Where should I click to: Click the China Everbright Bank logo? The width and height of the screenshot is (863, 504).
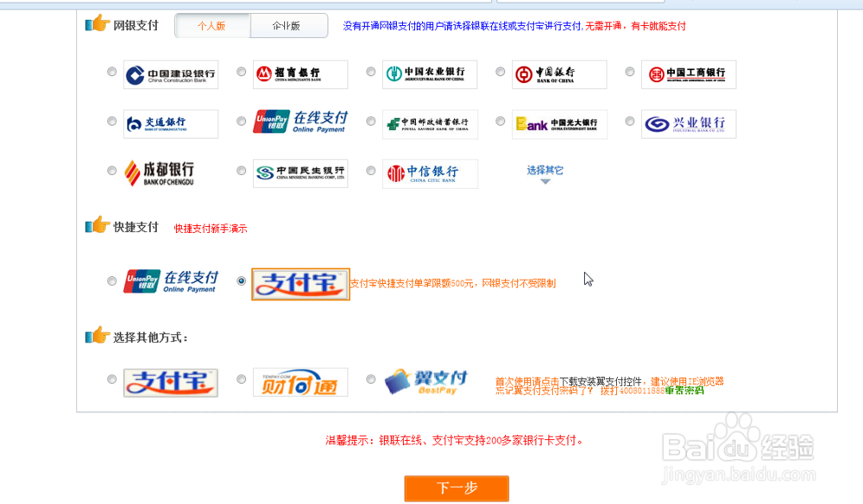tap(559, 123)
